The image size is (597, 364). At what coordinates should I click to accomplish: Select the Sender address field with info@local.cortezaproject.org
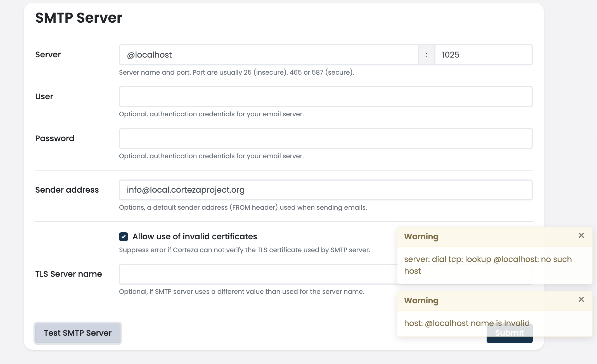tap(325, 190)
